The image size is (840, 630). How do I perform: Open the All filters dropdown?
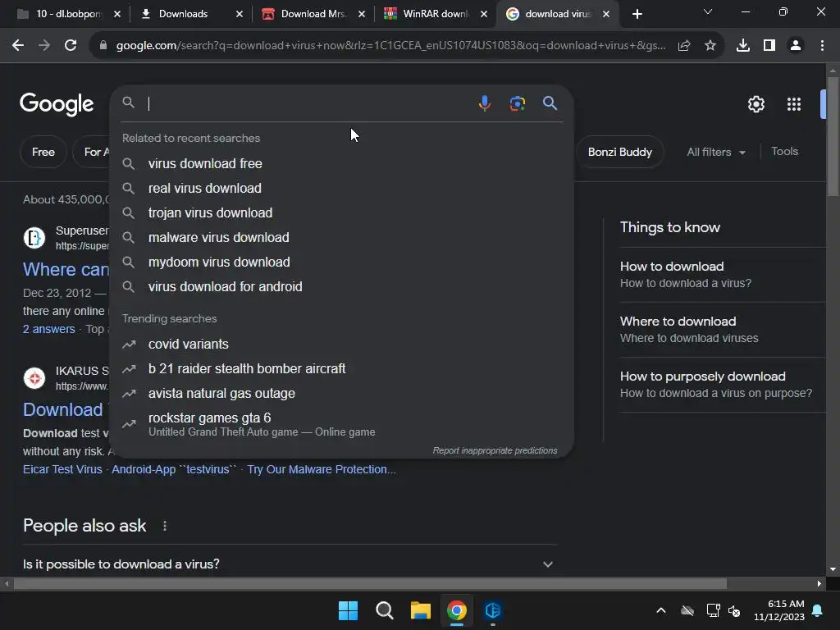pos(716,152)
